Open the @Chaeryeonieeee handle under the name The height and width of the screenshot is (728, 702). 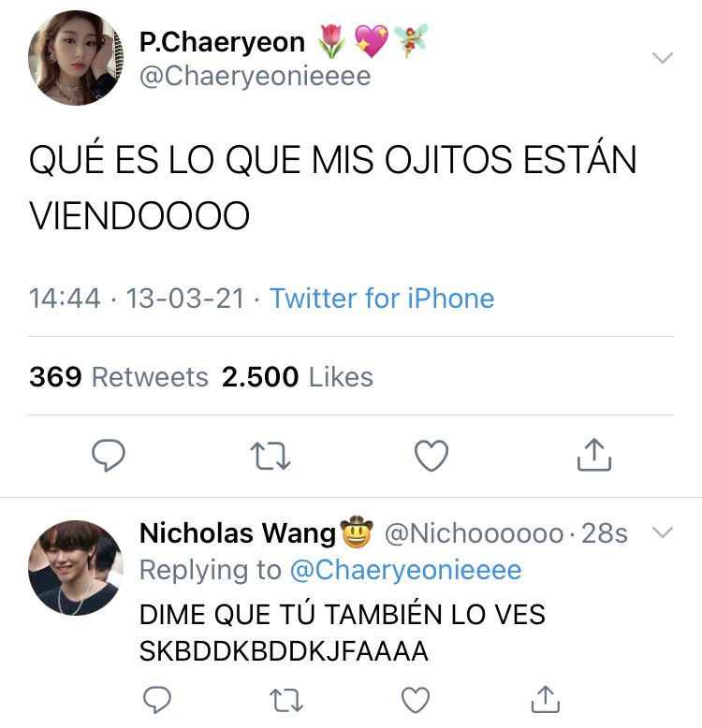(x=255, y=76)
